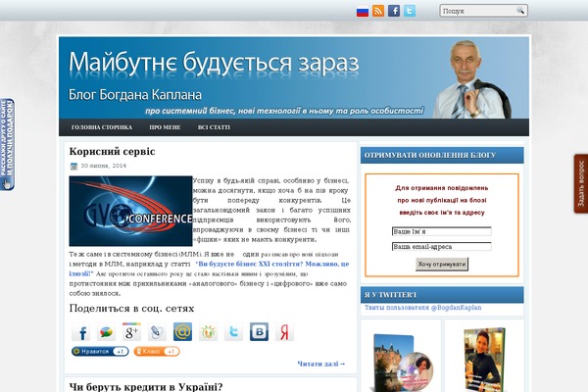Click the search magnifier icon
The height and width of the screenshot is (392, 588).
click(x=520, y=11)
